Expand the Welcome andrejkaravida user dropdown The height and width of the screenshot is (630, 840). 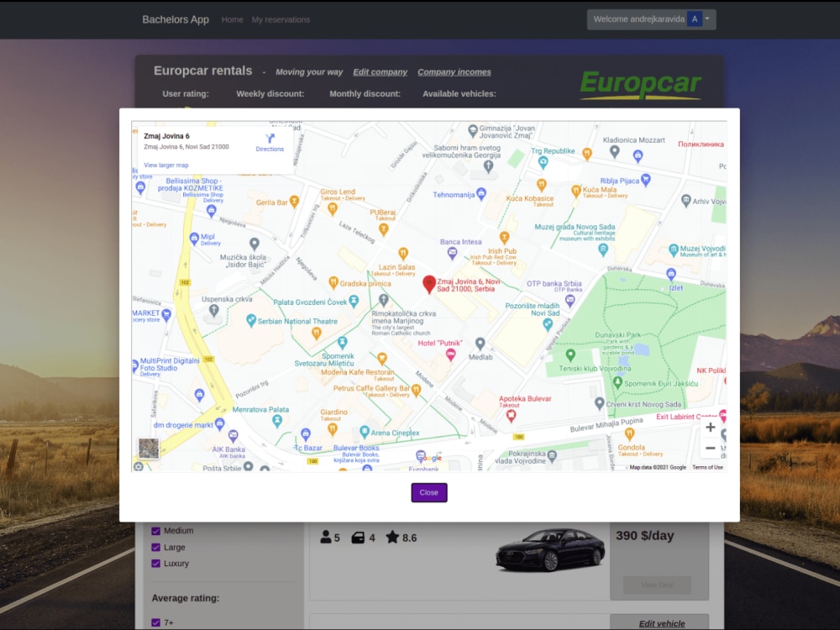[x=651, y=19]
